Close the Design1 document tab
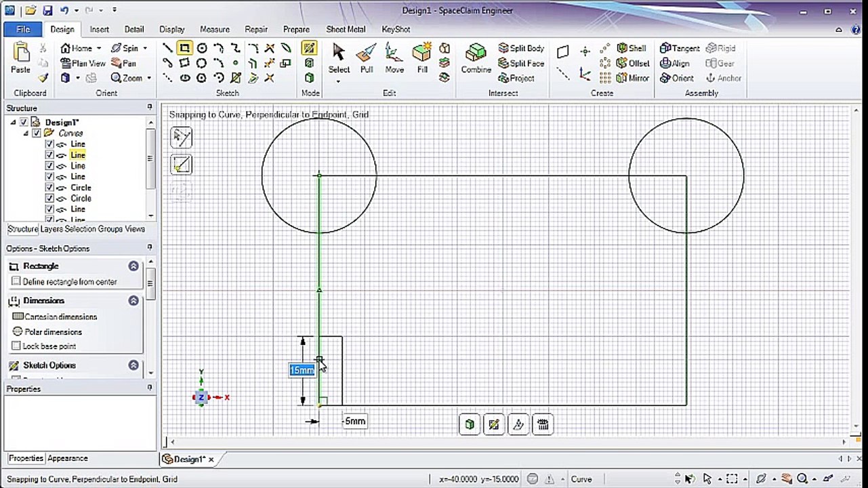868x488 pixels. tap(211, 460)
